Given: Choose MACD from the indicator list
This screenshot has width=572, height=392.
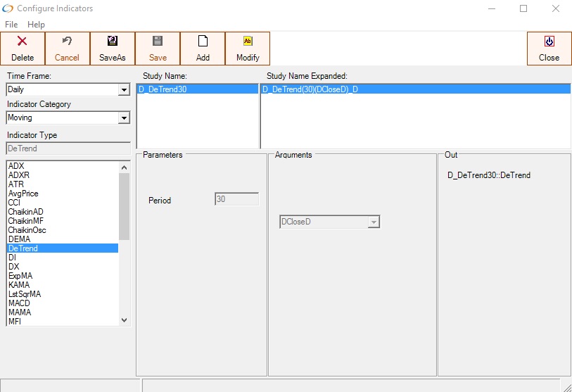Looking at the screenshot, I should (x=19, y=303).
